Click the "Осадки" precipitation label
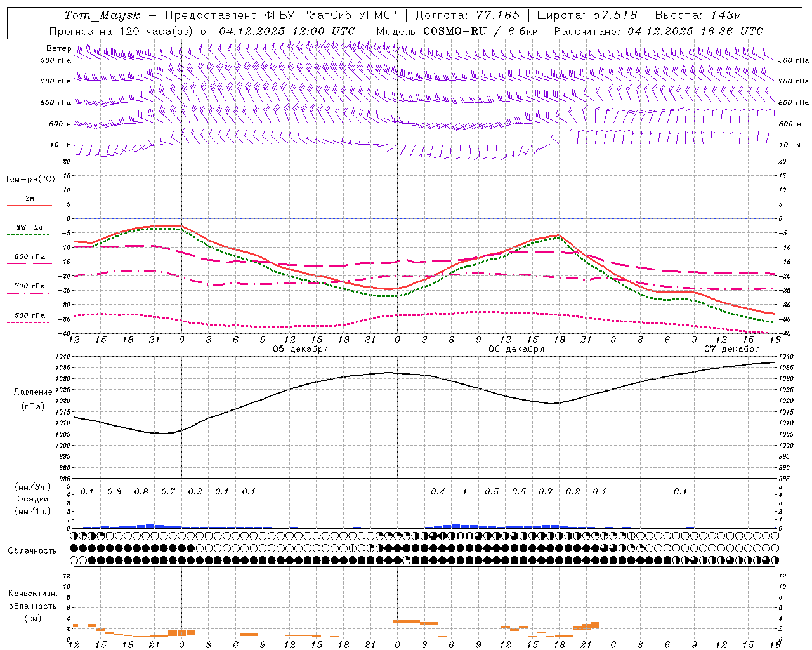 tap(33, 499)
